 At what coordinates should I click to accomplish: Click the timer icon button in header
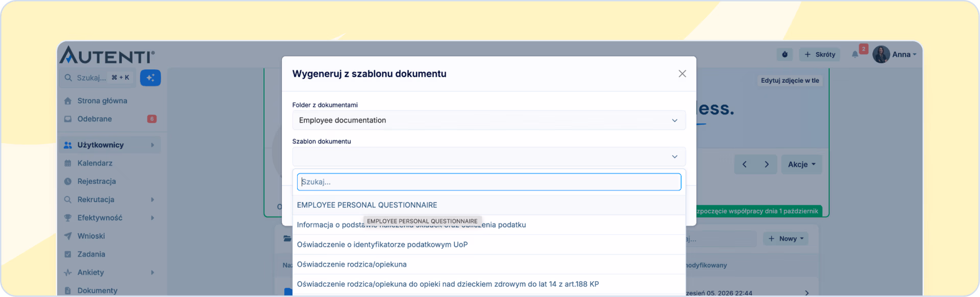click(x=785, y=54)
